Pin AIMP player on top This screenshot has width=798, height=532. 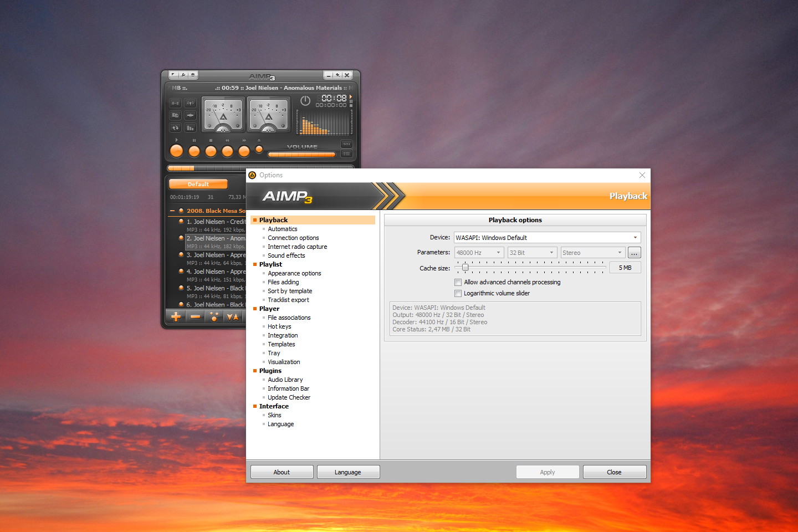pyautogui.click(x=337, y=75)
